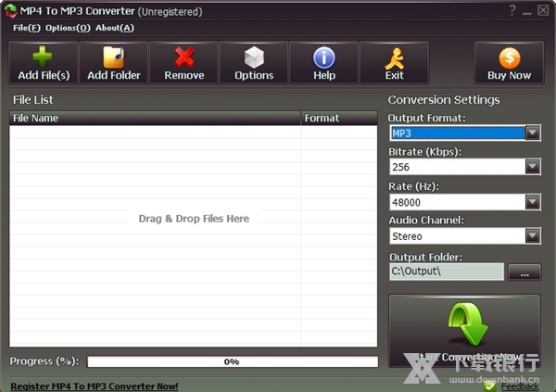The height and width of the screenshot is (392, 556).
Task: Open the File(F) menu
Action: (x=25, y=28)
